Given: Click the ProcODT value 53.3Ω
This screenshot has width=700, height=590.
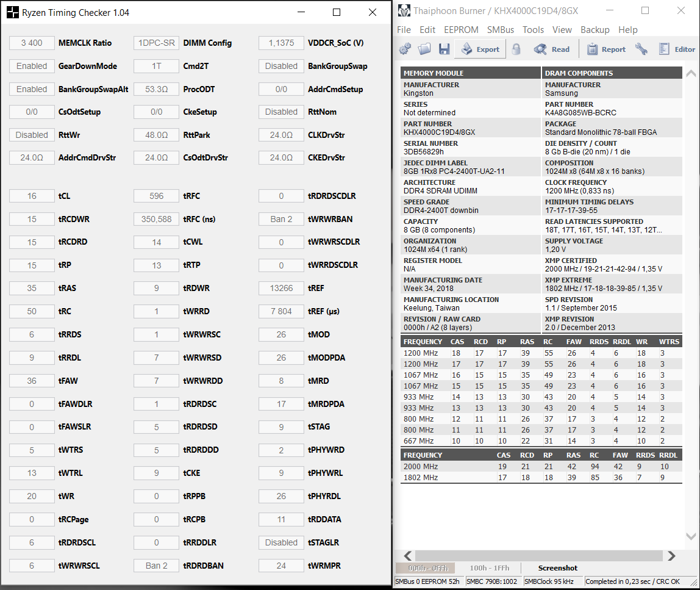Looking at the screenshot, I should pyautogui.click(x=156, y=89).
